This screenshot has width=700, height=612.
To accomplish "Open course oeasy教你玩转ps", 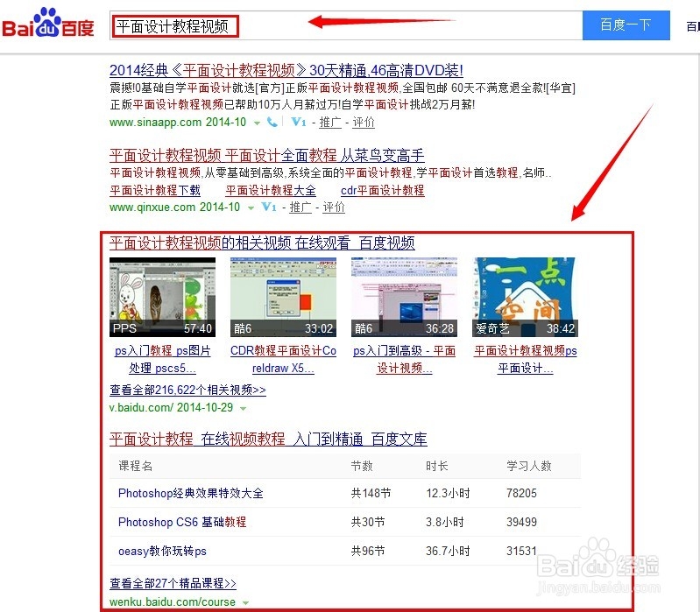I will click(162, 551).
